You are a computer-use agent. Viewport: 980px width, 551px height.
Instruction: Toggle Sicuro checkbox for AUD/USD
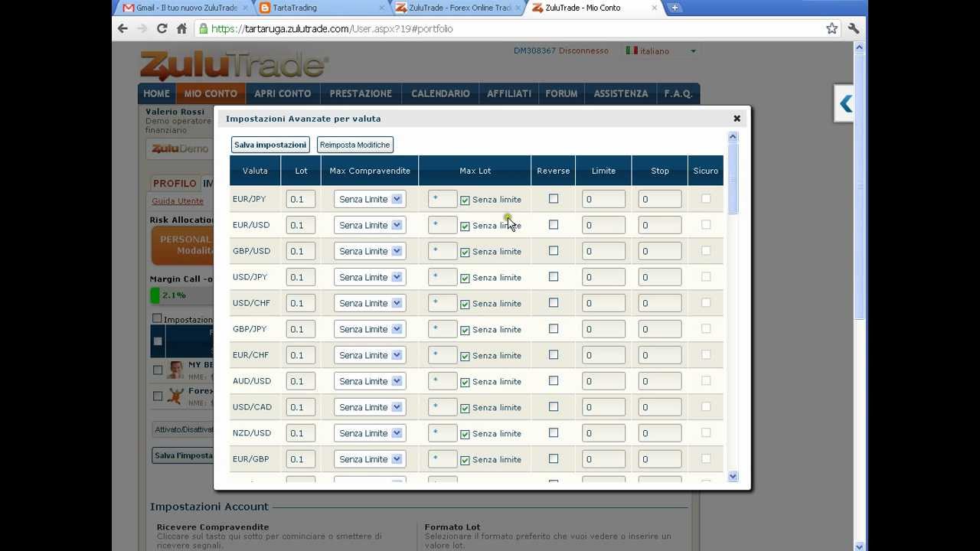(x=706, y=381)
